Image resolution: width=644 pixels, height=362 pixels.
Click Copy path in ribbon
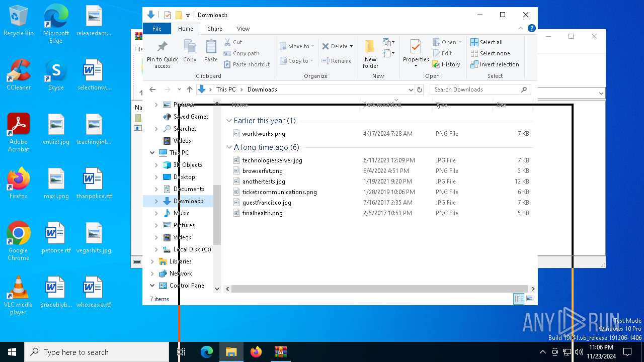click(242, 53)
